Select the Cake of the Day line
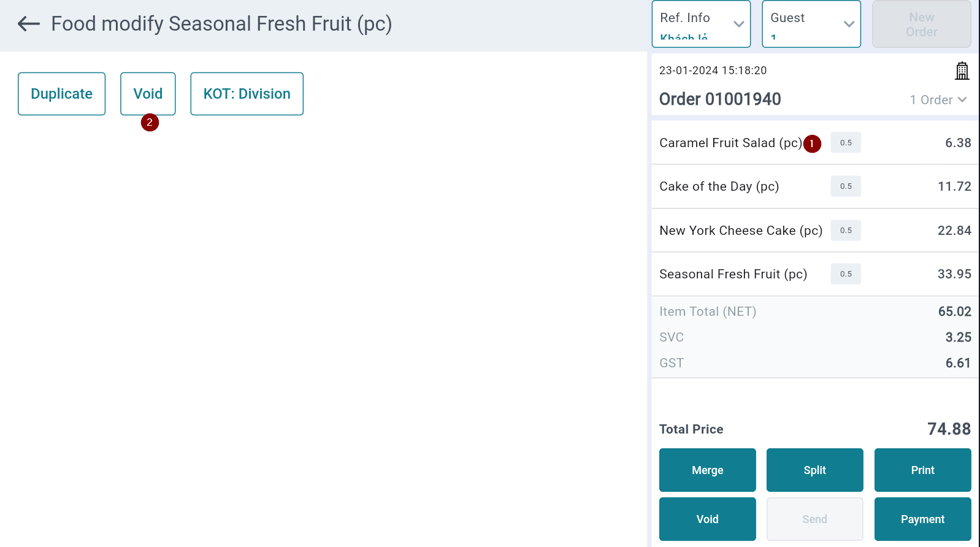 tap(719, 186)
